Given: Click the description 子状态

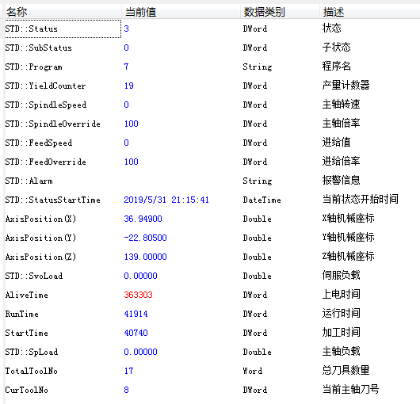Looking at the screenshot, I should pos(336,47).
